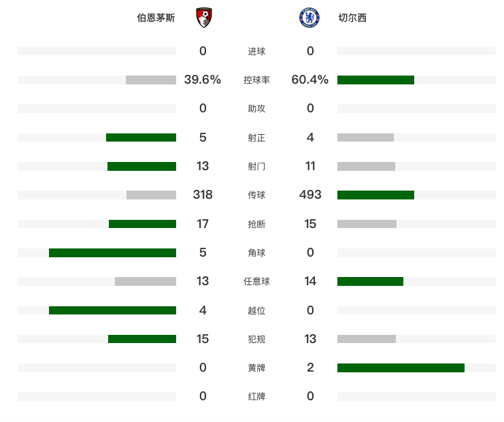
Task: Click Bournemouth's green 越位 offside bar
Action: pyautogui.click(x=112, y=310)
